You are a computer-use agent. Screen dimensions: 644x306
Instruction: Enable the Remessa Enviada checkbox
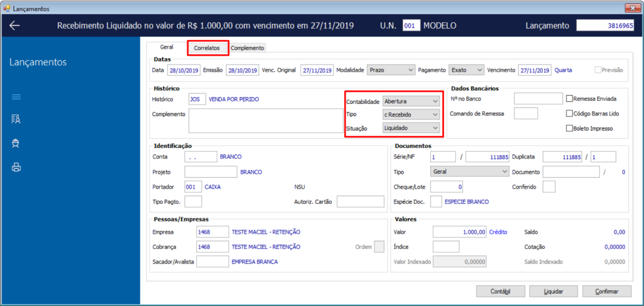569,99
